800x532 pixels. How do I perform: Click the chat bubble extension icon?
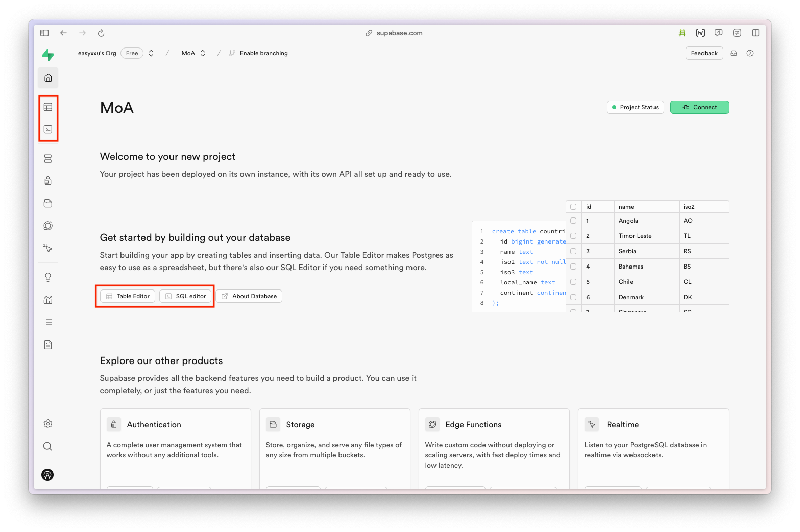coord(719,33)
